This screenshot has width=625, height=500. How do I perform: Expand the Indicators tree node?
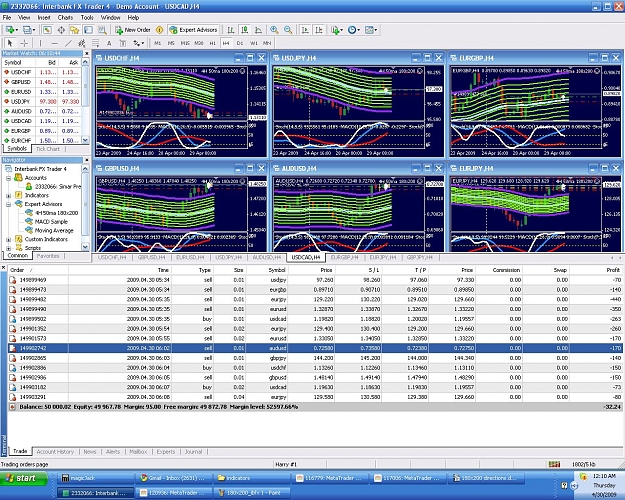(x=8, y=196)
